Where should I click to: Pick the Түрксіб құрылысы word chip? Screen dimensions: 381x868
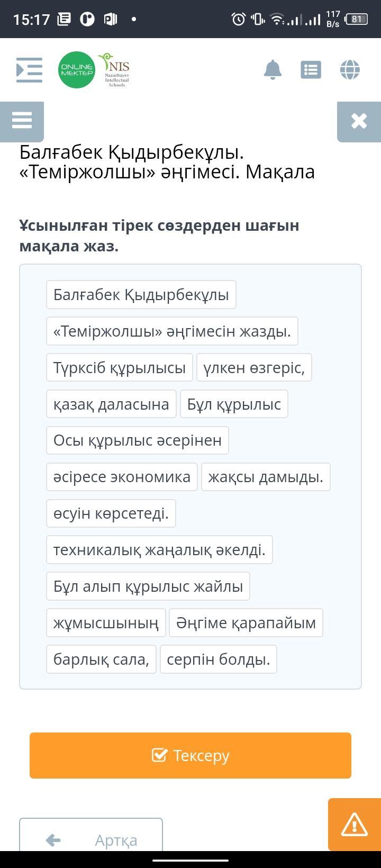click(120, 368)
